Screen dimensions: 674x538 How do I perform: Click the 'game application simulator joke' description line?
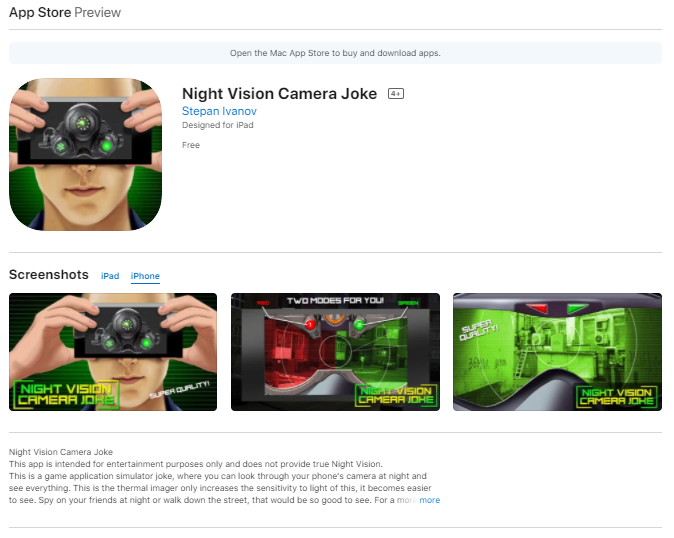218,476
